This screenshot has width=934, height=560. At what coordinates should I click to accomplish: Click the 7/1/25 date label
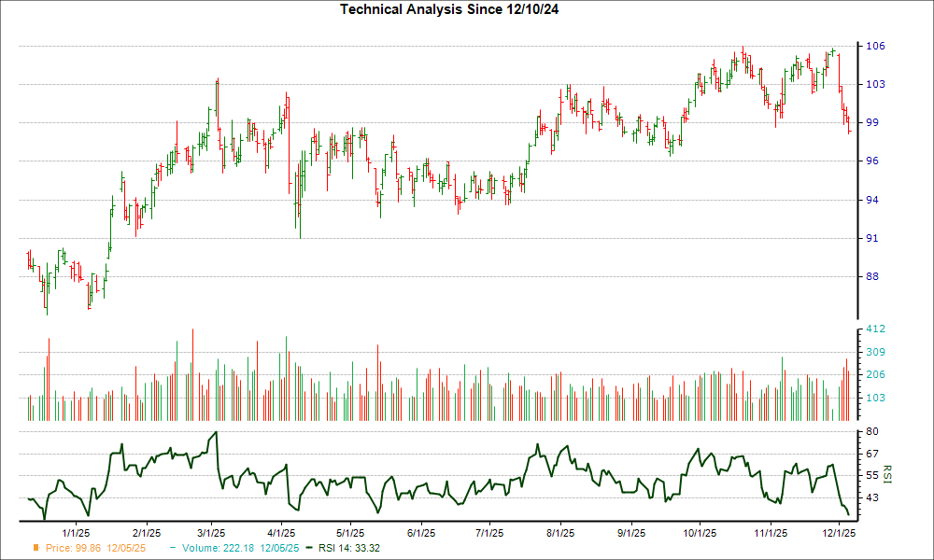tap(488, 533)
